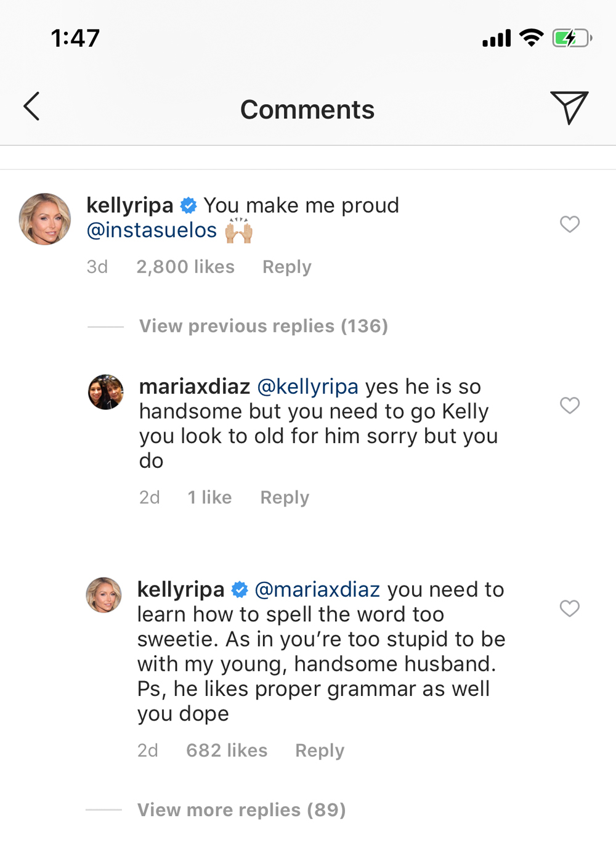Like kellyripa's top comment with the heart
Image resolution: width=616 pixels, height=850 pixels.
569,224
